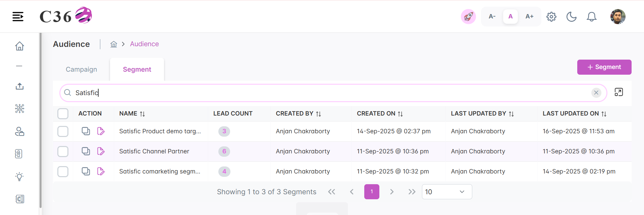Screen dimensions: 644x215
Task: Open the upload icon in sidebar
Action: (x=19, y=86)
